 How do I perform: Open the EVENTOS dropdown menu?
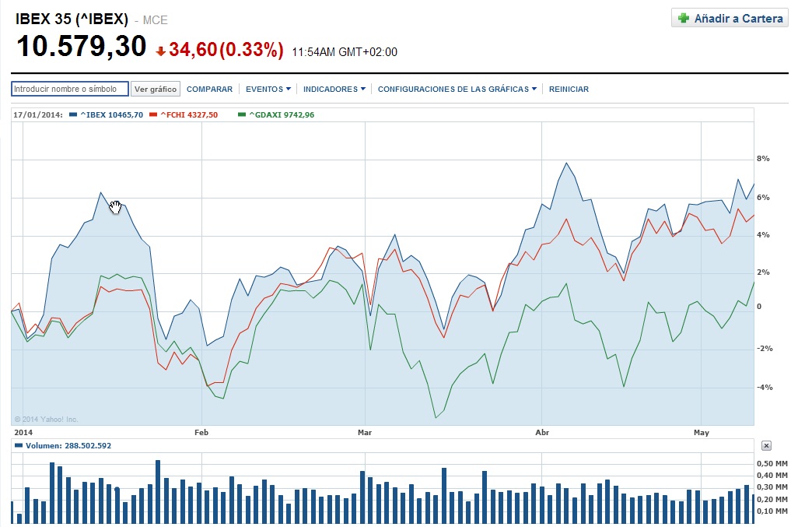tap(268, 89)
